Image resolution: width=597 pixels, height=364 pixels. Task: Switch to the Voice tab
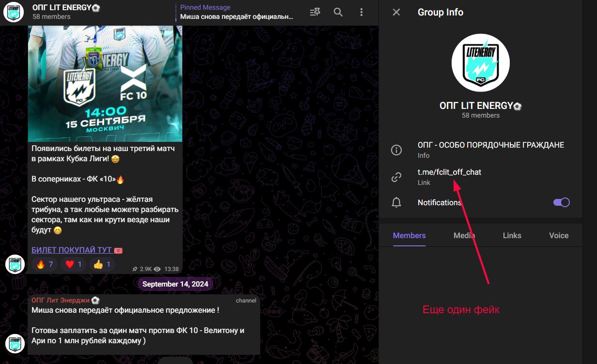click(x=559, y=236)
